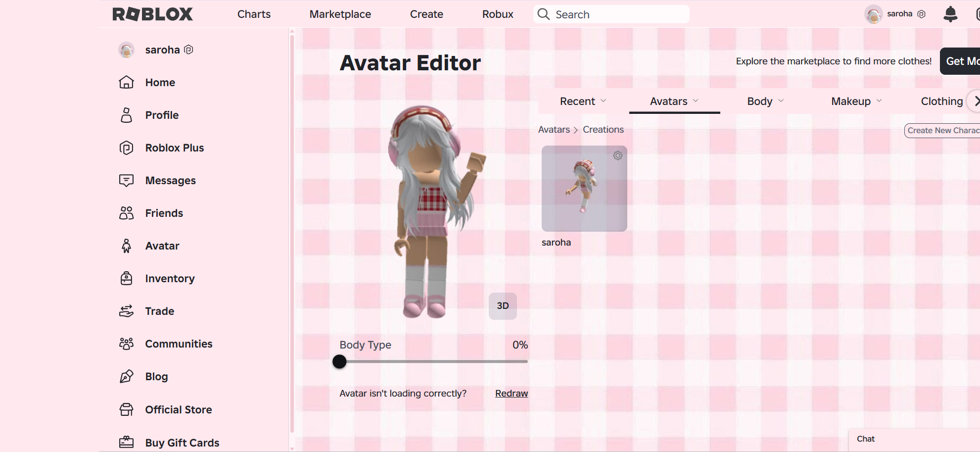Click Avatars breadcrumb link
The height and width of the screenshot is (452, 980).
tap(554, 129)
